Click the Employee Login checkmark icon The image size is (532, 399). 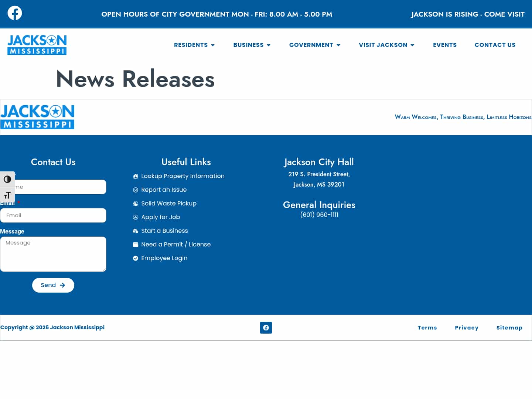pos(136,258)
